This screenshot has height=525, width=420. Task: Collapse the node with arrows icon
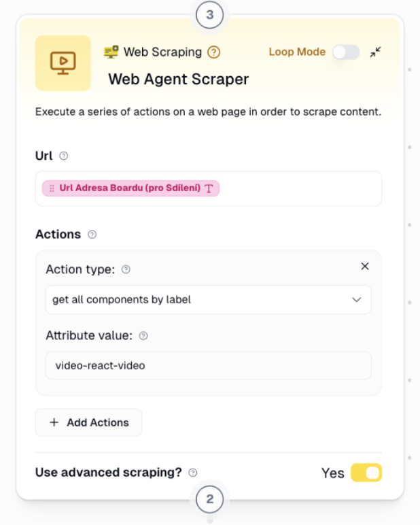coord(375,52)
